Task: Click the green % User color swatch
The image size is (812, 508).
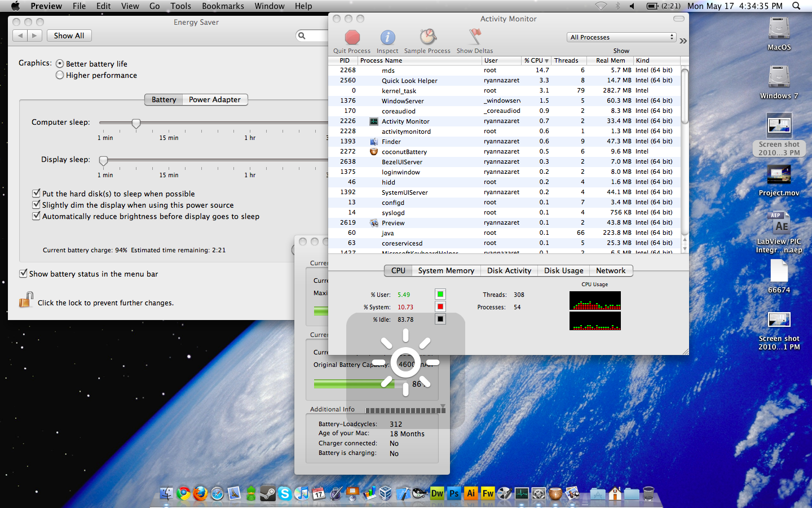Action: click(440, 294)
